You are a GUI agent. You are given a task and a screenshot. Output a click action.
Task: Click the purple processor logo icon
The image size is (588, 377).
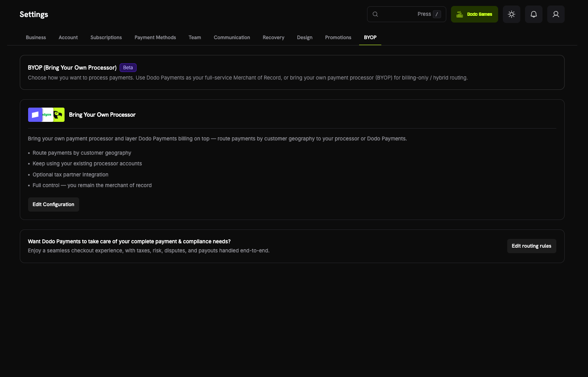(35, 115)
